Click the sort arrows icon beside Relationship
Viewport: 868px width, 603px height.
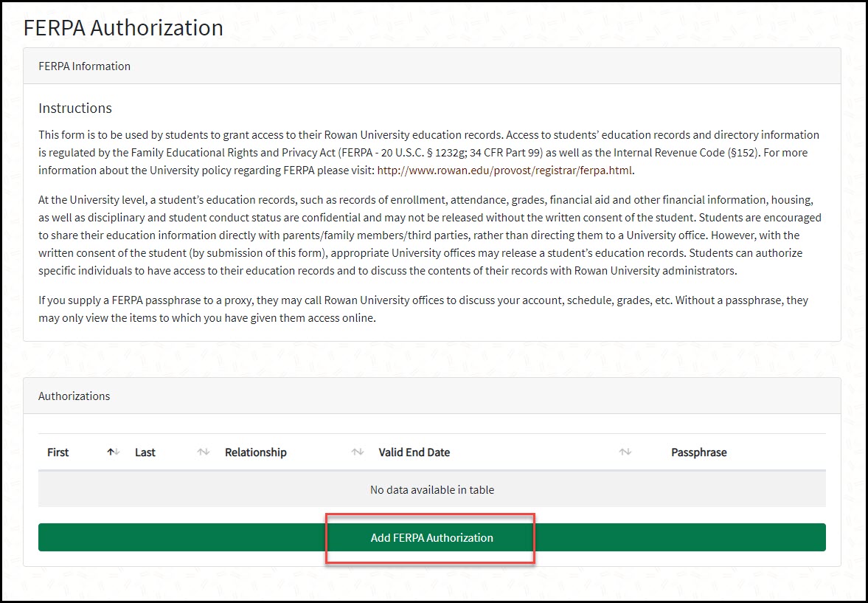click(x=358, y=452)
